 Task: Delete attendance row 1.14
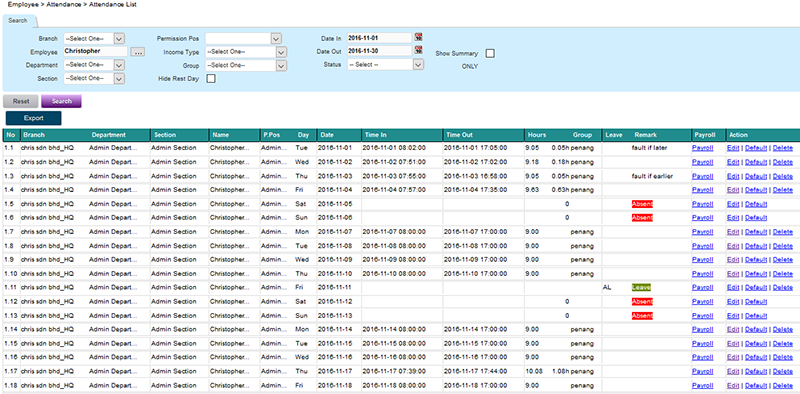(783, 329)
